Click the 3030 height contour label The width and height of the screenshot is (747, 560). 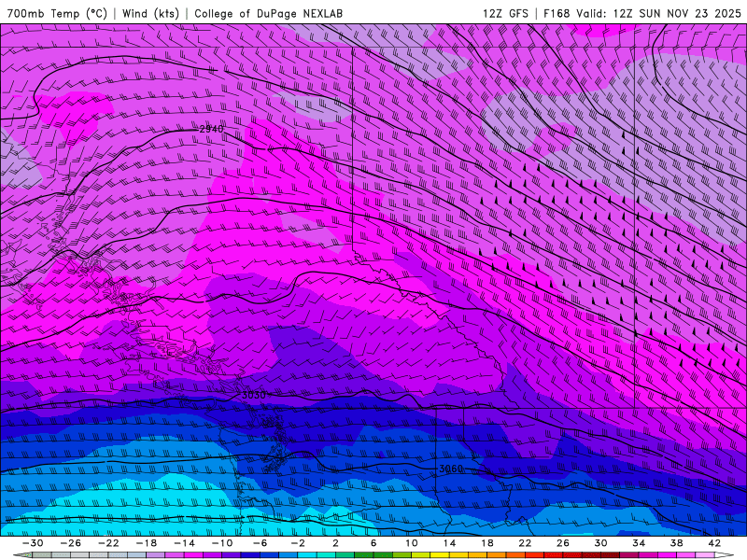click(253, 395)
